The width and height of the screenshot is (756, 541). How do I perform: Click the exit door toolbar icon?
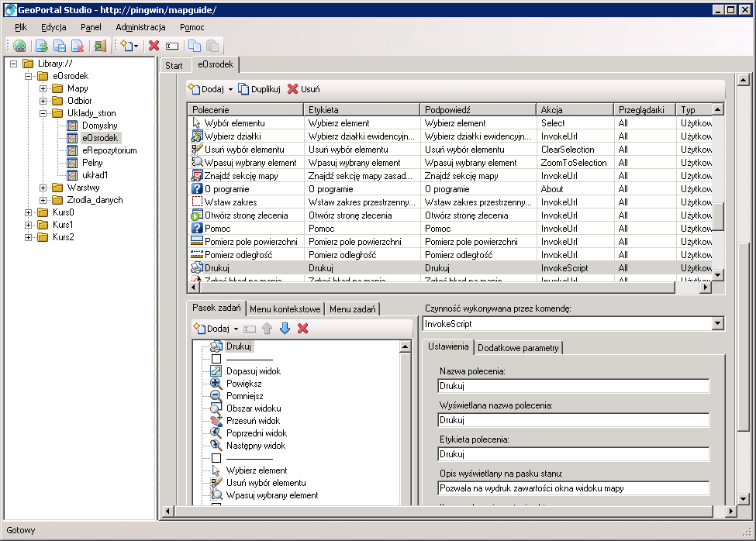pyautogui.click(x=100, y=46)
